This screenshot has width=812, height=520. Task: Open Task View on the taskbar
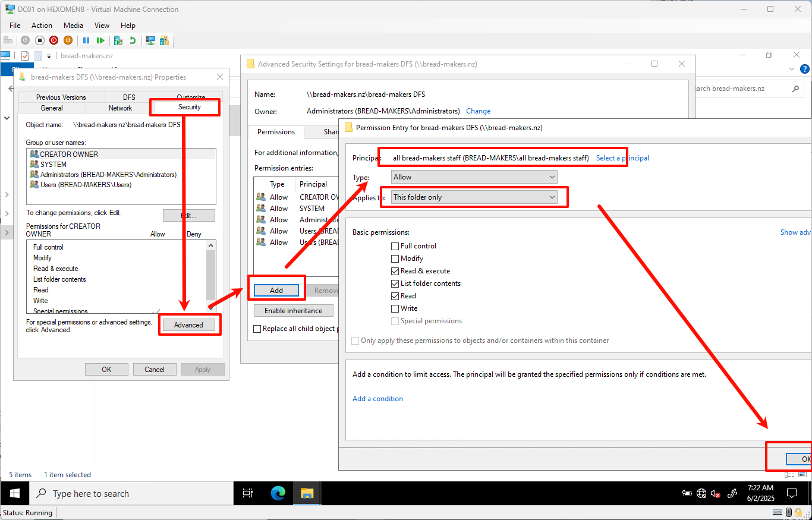(x=248, y=493)
